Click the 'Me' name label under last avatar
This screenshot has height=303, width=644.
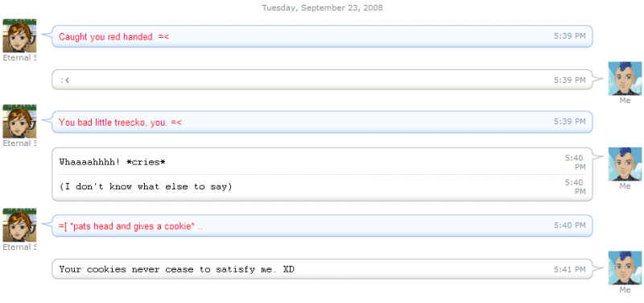625,290
